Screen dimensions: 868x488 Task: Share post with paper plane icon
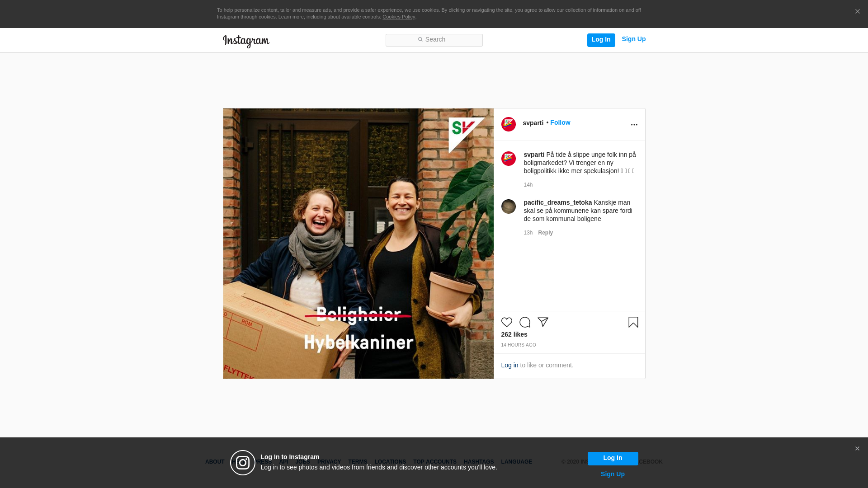[x=543, y=322]
